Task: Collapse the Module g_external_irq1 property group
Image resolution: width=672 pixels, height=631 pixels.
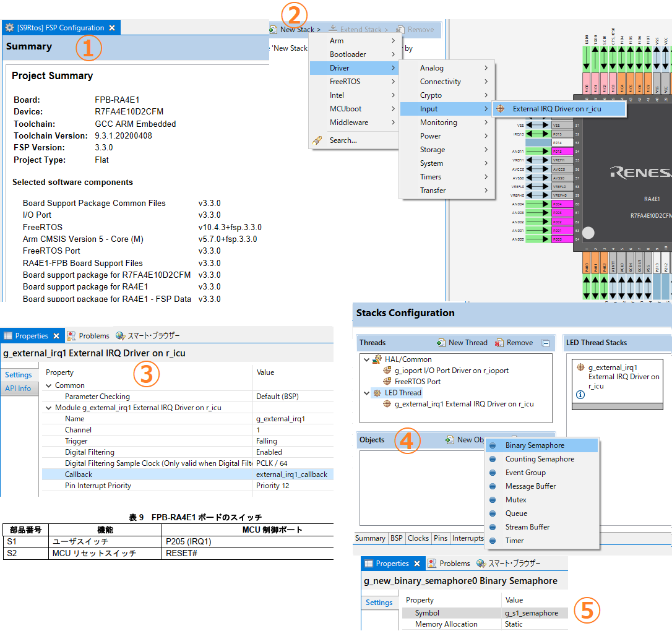Action: point(48,408)
